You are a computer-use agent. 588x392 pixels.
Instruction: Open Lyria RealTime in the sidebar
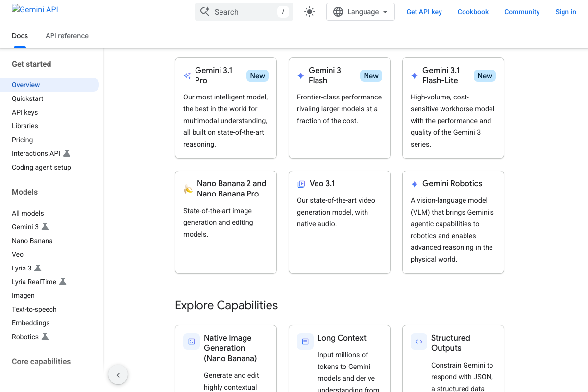(x=34, y=282)
